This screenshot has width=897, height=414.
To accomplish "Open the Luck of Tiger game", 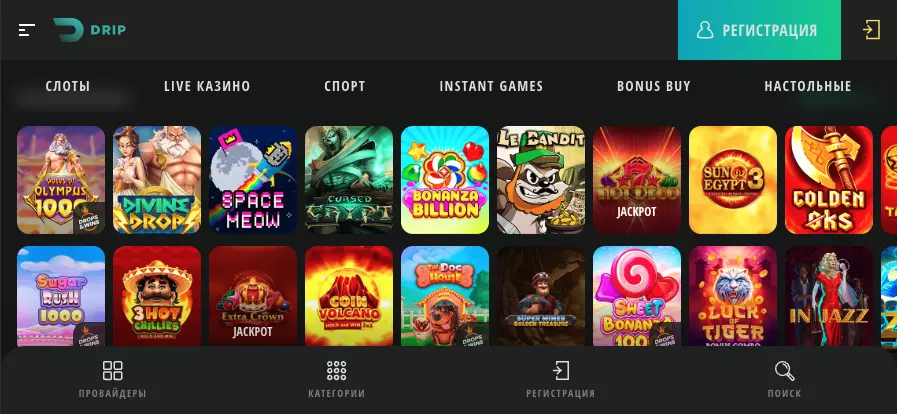I will click(733, 296).
